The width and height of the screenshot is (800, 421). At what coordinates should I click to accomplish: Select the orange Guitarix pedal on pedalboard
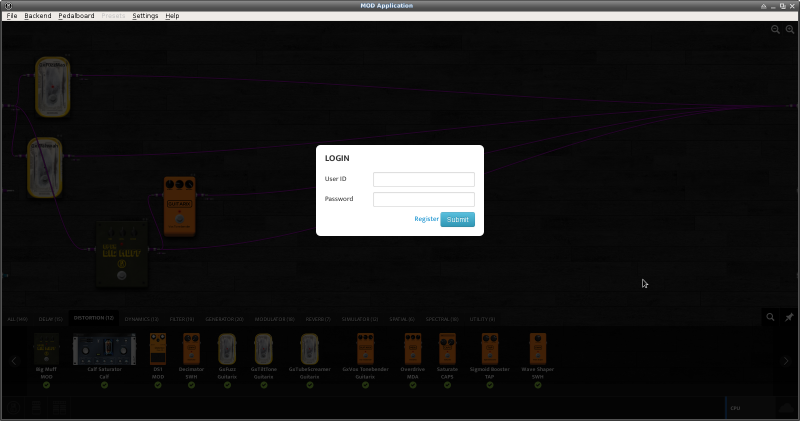(179, 206)
